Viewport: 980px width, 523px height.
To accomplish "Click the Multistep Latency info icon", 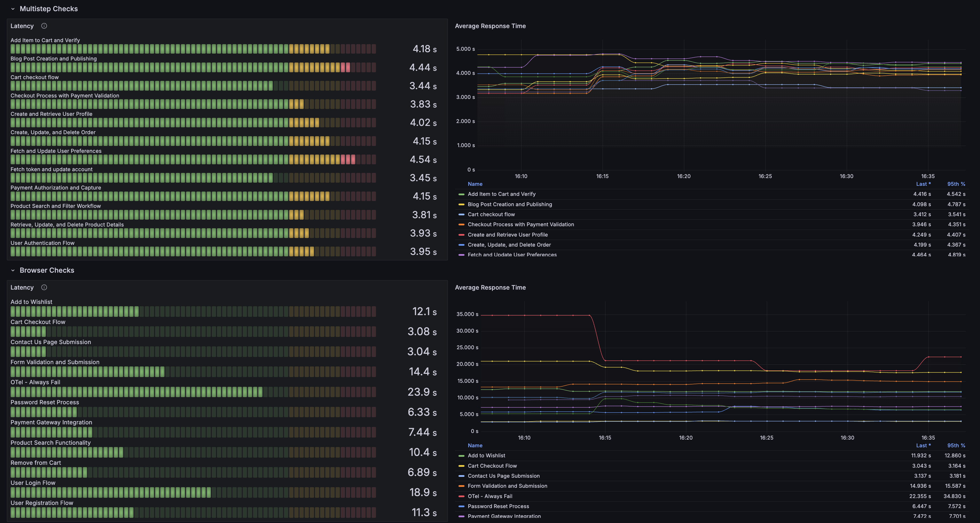I will [44, 26].
